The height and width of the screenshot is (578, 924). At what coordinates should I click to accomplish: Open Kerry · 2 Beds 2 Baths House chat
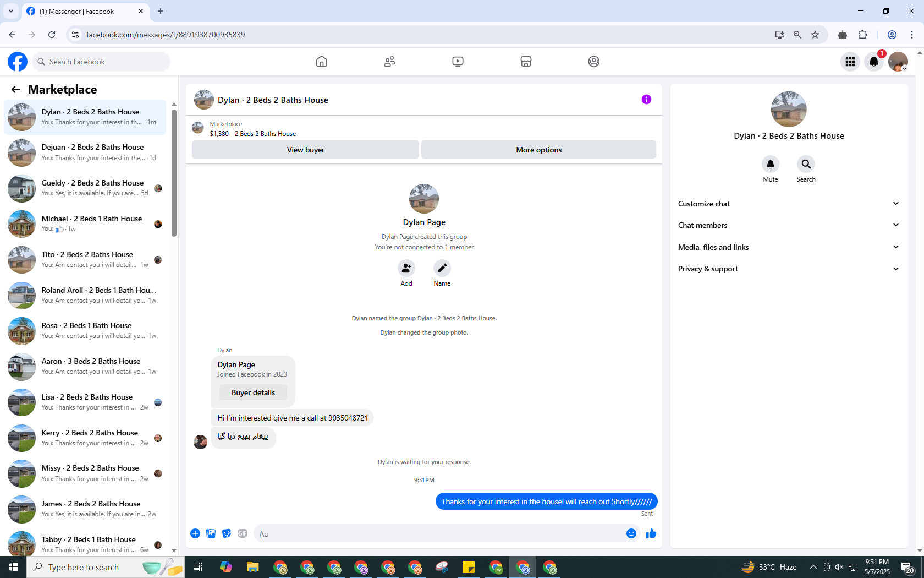[x=85, y=438]
